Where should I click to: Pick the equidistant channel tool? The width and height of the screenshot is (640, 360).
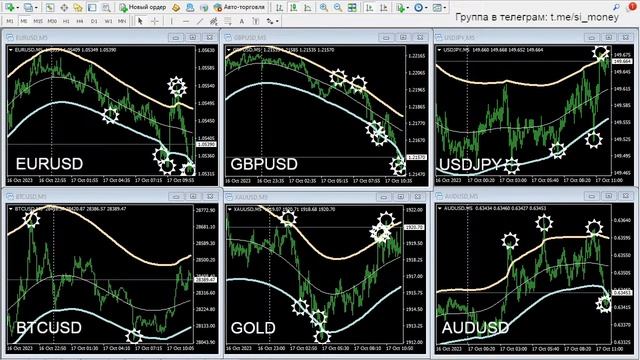[x=213, y=21]
